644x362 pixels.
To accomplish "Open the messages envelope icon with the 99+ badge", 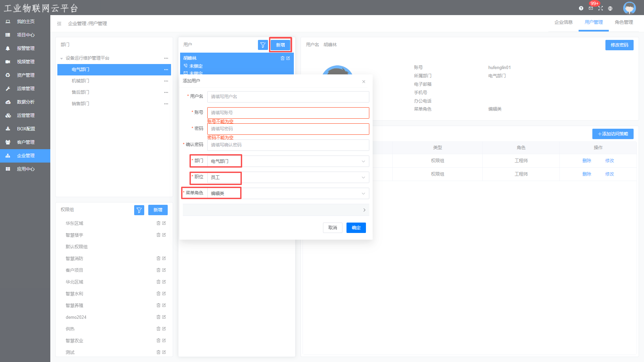I will pyautogui.click(x=591, y=8).
